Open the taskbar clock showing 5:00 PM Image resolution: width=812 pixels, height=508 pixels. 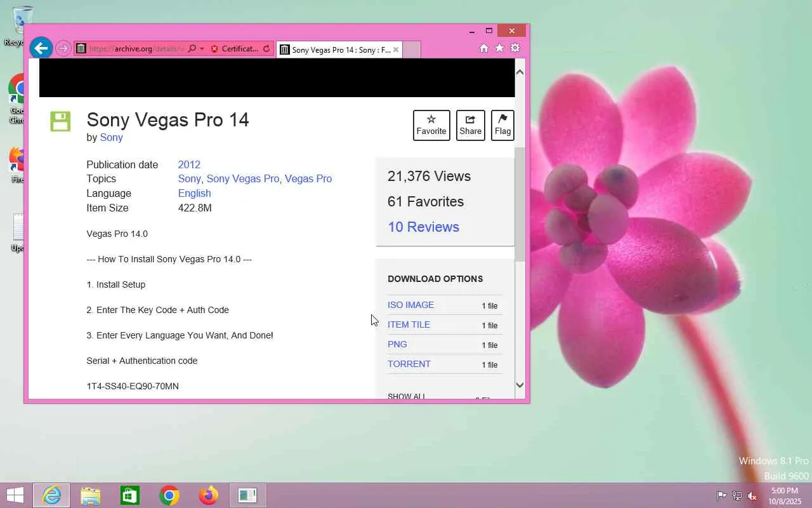coord(785,496)
